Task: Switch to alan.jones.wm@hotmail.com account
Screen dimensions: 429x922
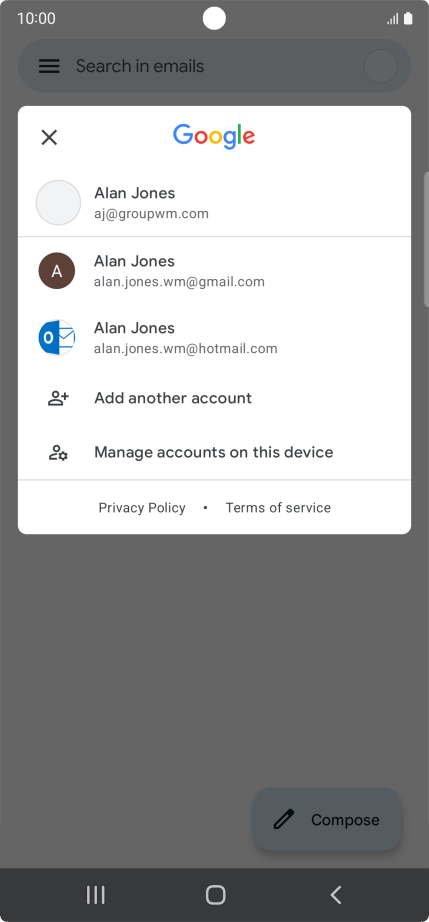Action: tap(214, 338)
